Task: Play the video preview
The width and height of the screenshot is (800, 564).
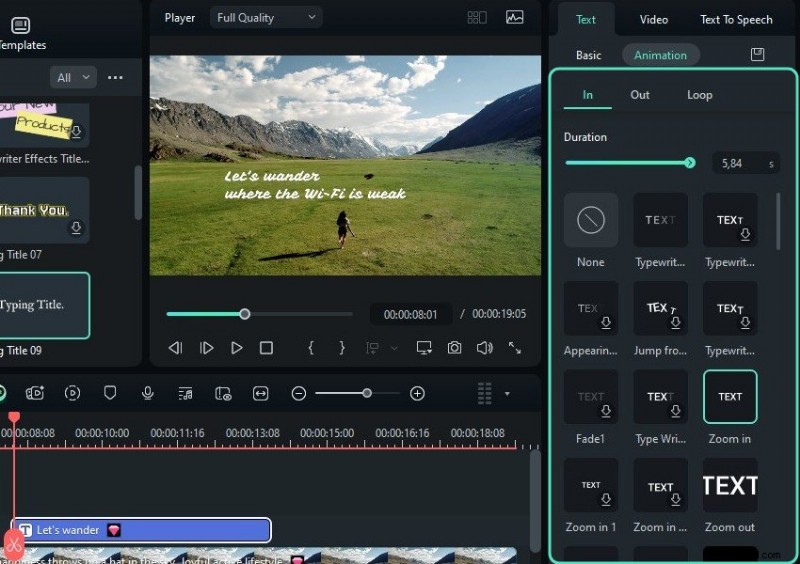Action: 236,348
